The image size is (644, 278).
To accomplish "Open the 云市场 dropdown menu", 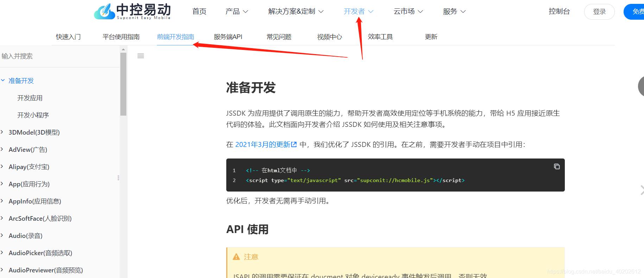I will pyautogui.click(x=408, y=12).
